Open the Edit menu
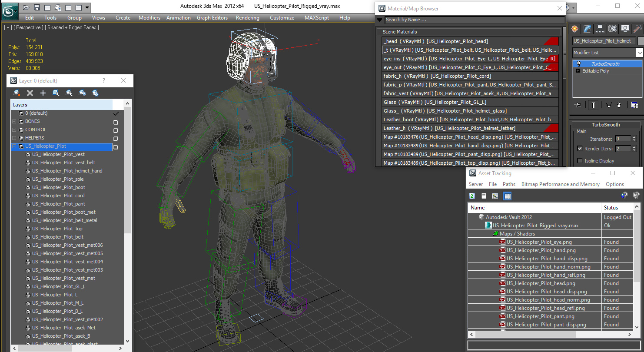 click(30, 18)
